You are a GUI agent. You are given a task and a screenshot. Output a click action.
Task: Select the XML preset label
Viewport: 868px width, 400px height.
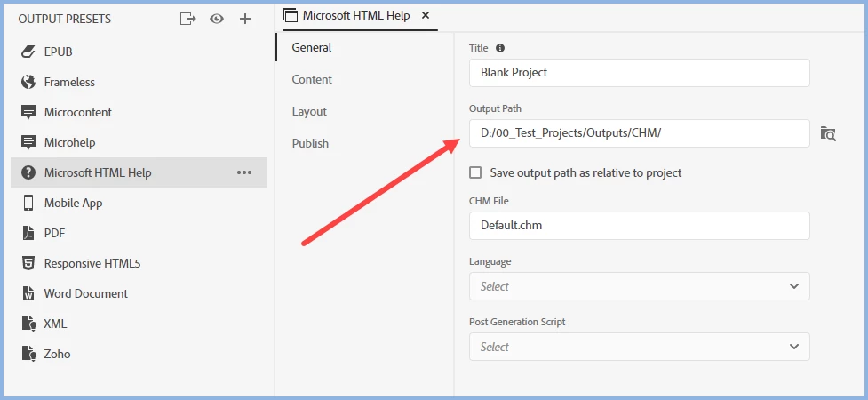[55, 324]
